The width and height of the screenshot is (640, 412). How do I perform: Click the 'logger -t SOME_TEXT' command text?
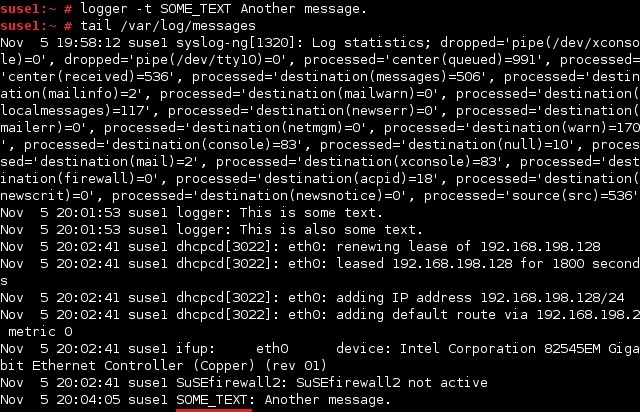coord(155,9)
